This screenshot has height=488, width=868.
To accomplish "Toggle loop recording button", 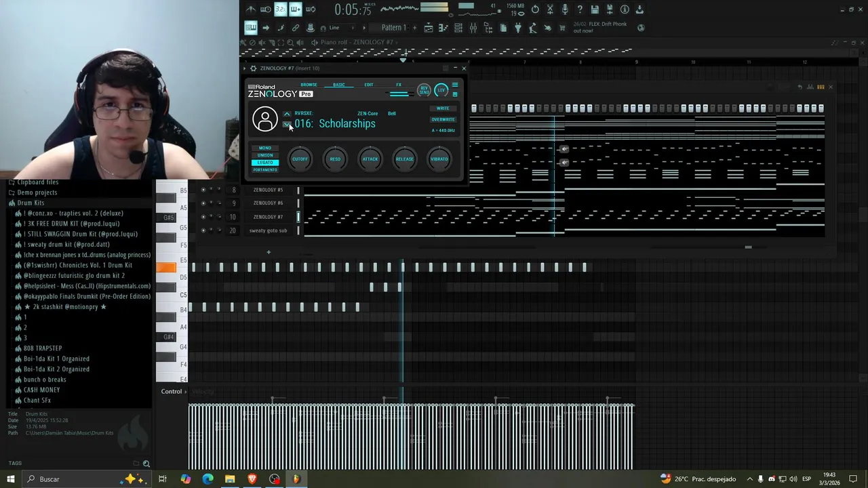I will [311, 9].
